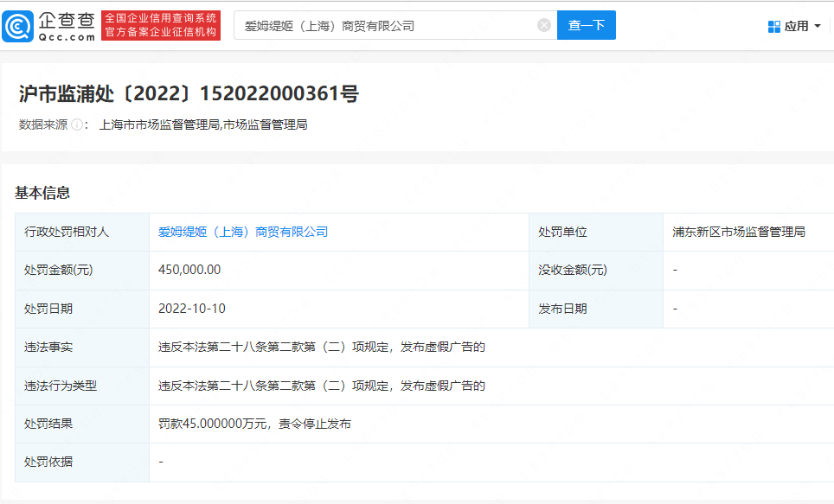Click the red 全国企业信用查询系统 banner
The image size is (834, 504).
pos(161,26)
